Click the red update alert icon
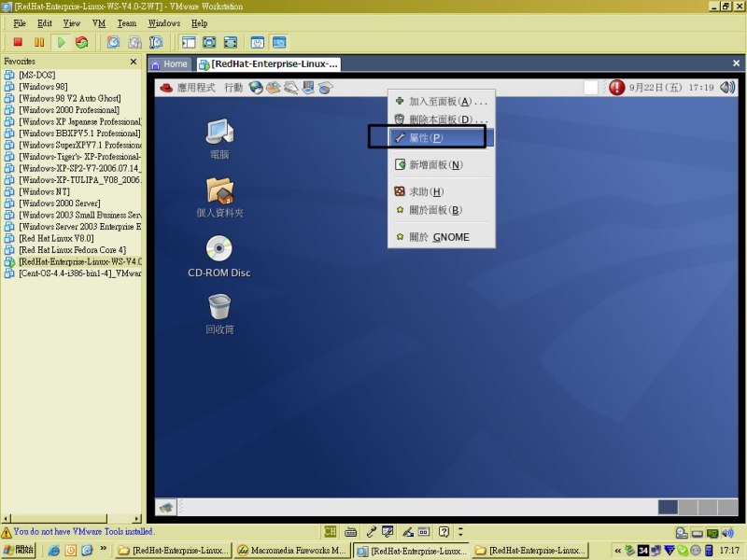This screenshot has width=747, height=560. tap(616, 88)
